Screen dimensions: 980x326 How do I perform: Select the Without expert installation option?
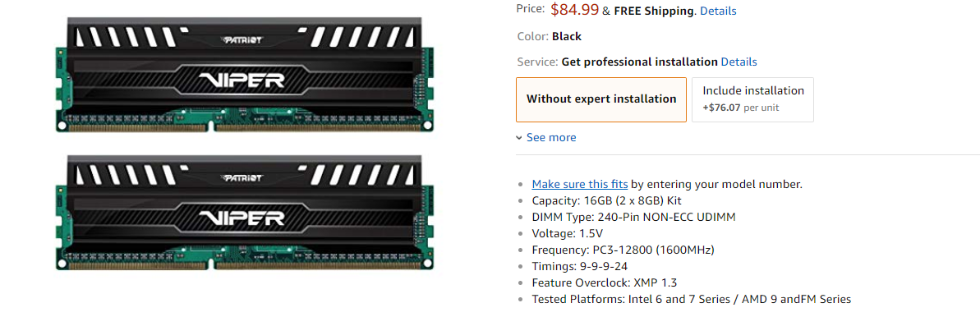click(x=601, y=99)
